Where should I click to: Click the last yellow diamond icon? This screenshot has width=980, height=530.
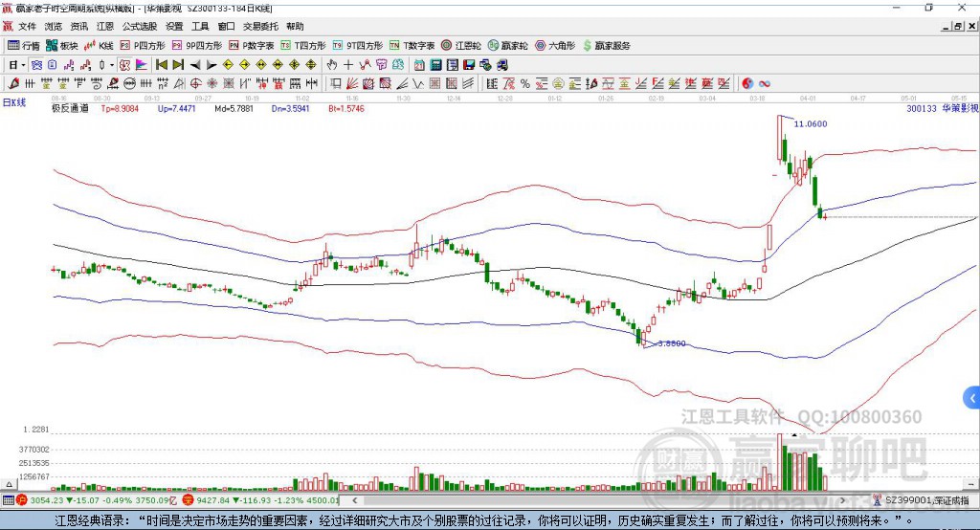[x=311, y=65]
